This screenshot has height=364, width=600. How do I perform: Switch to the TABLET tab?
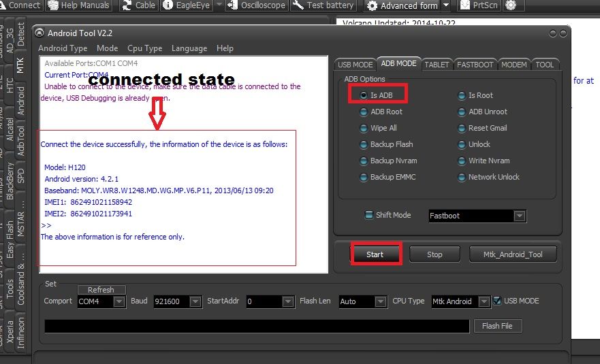click(437, 65)
